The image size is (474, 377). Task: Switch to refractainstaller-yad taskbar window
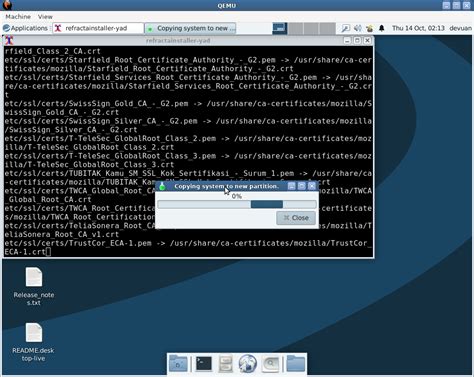pyautogui.click(x=98, y=28)
